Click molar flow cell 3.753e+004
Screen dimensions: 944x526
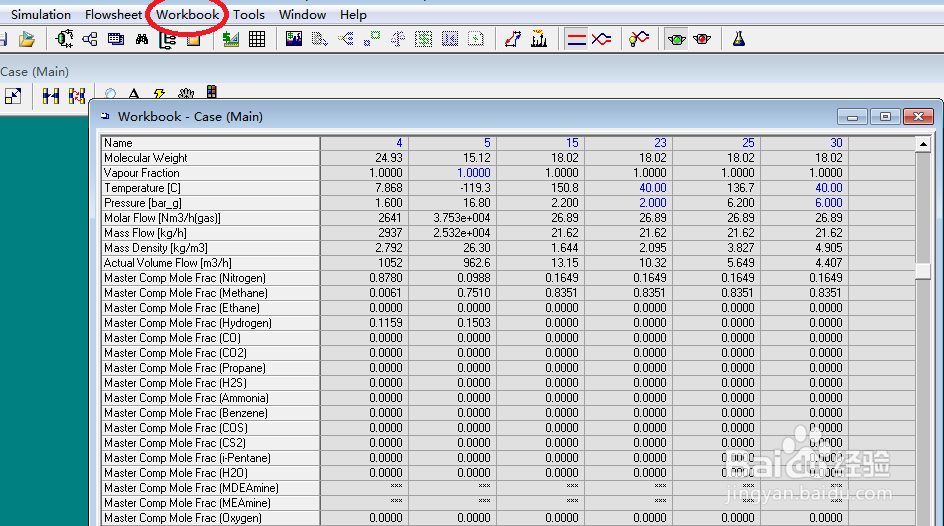[x=452, y=218]
